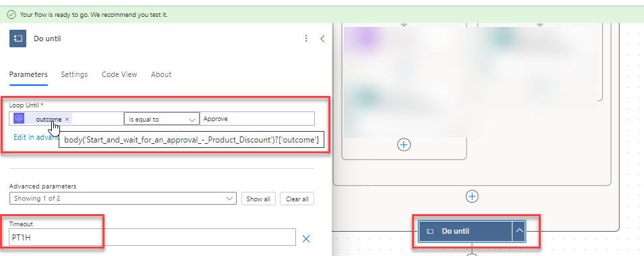Click the Timeout label
Screen dimensions: 644x256
pos(21,224)
